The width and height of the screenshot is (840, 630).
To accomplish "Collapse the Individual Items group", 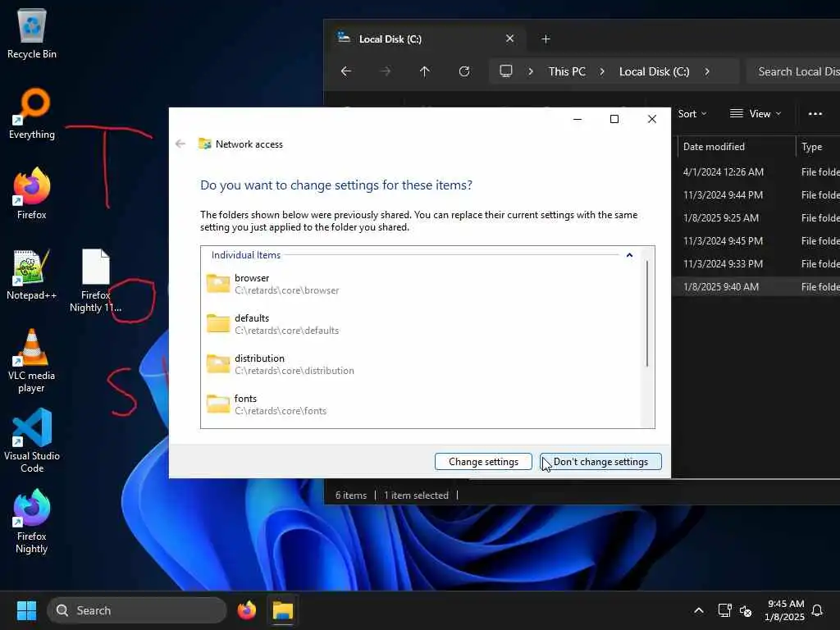I will pyautogui.click(x=629, y=255).
